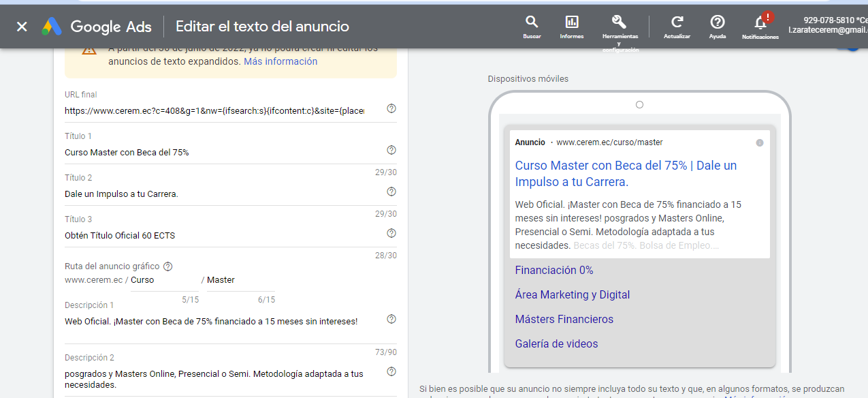Click the Másters Financieros sitelink
Viewport: 868px width, 398px height.
click(564, 319)
